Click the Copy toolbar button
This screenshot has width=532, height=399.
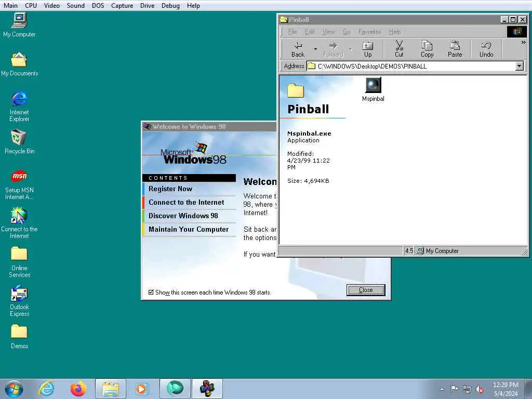(x=427, y=49)
